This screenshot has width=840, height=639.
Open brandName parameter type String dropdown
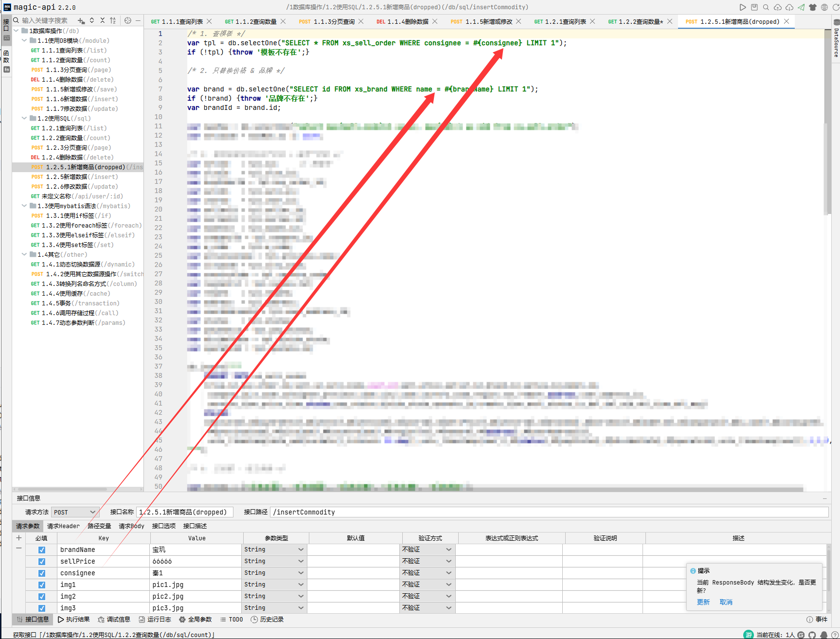pos(274,550)
